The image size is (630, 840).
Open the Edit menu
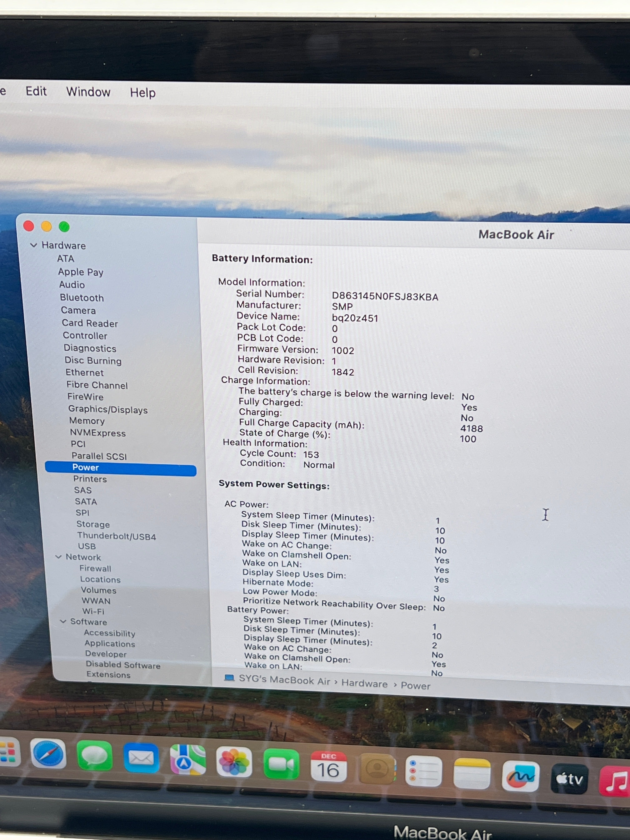[36, 91]
